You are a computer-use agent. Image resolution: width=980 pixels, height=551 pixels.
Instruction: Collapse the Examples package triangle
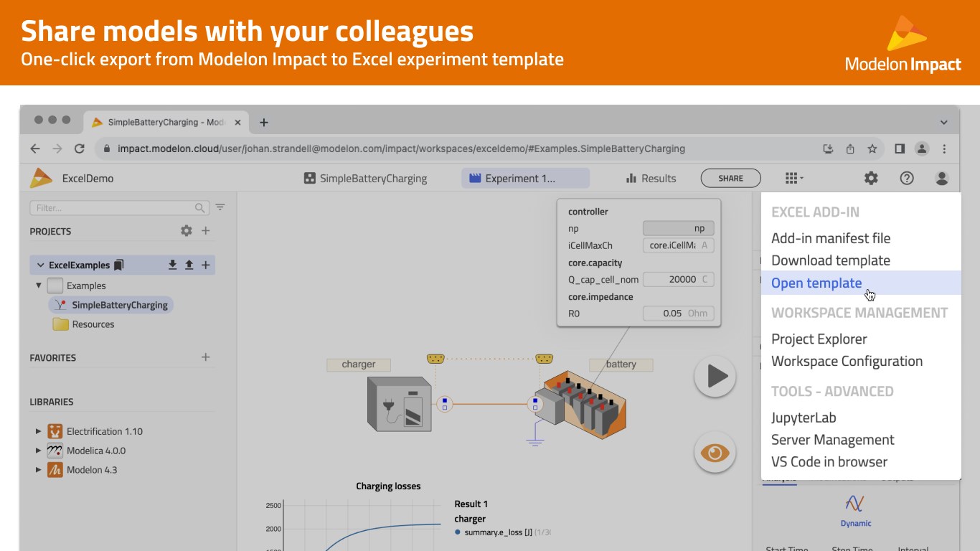(x=39, y=286)
